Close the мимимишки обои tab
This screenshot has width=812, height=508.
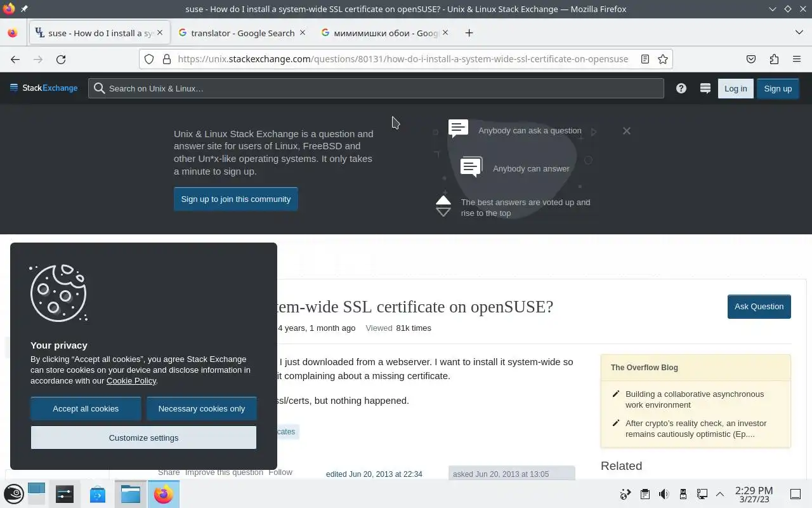(x=445, y=33)
